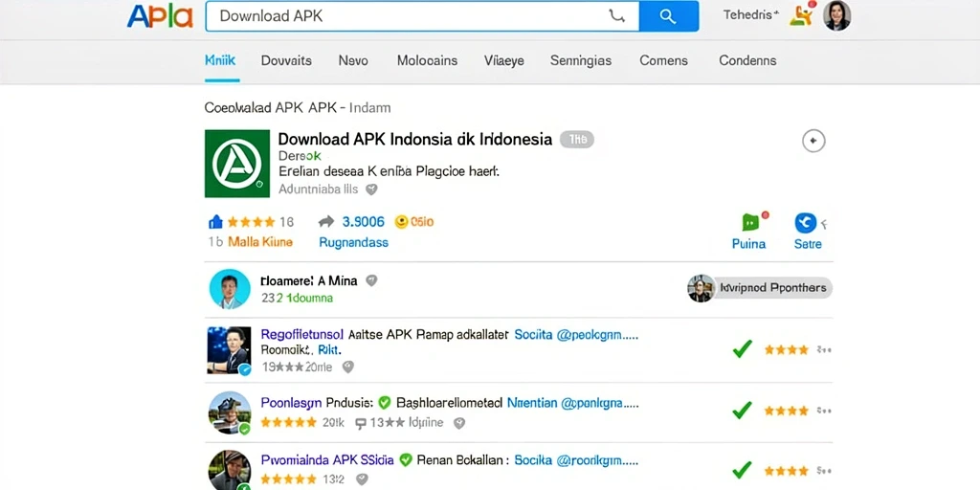This screenshot has width=980, height=490.
Task: Switch to the Condenns tab
Action: pos(747,60)
